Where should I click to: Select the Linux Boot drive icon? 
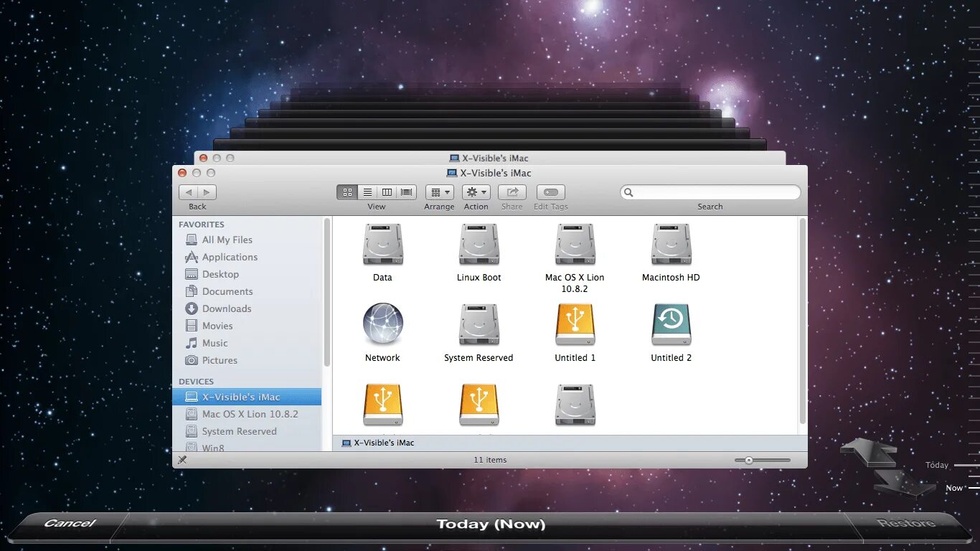tap(479, 245)
